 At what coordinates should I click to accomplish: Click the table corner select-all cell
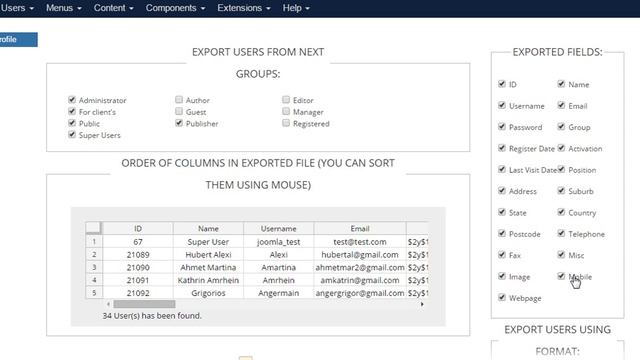coord(94,228)
